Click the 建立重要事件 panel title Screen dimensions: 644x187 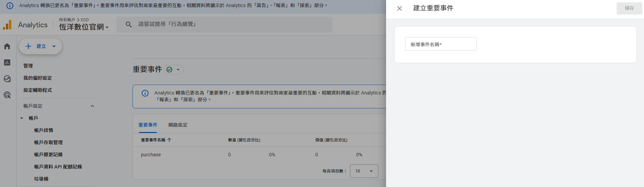pyautogui.click(x=433, y=8)
